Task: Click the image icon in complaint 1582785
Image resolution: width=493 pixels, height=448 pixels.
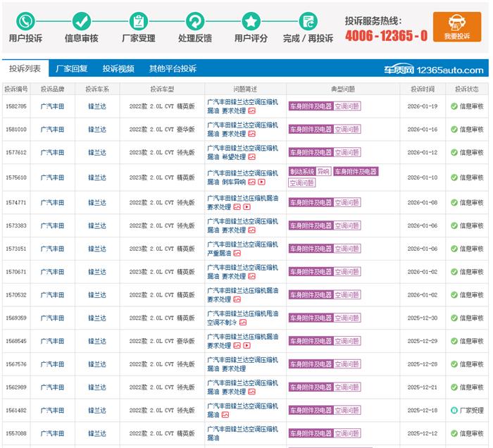Action: [252, 111]
